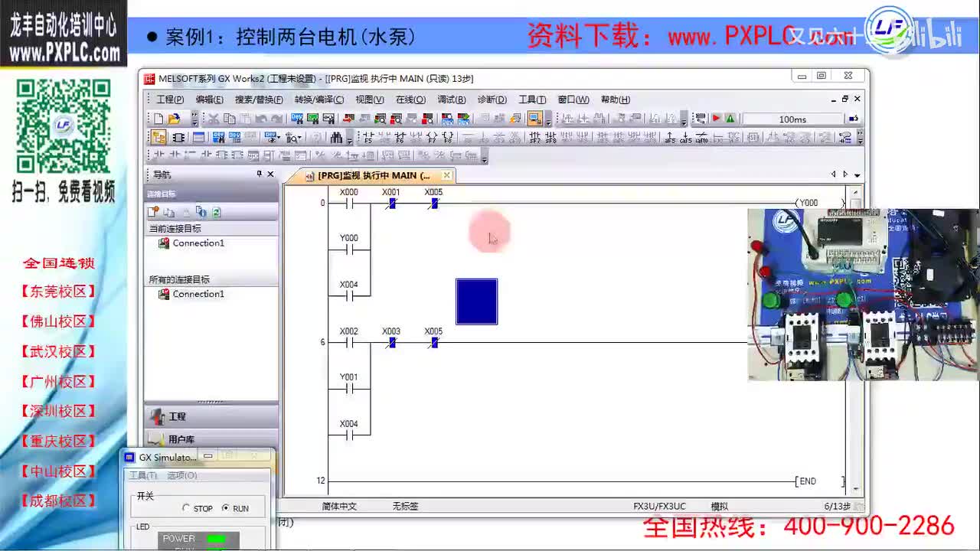Open the 工程 navigation section button

click(211, 416)
